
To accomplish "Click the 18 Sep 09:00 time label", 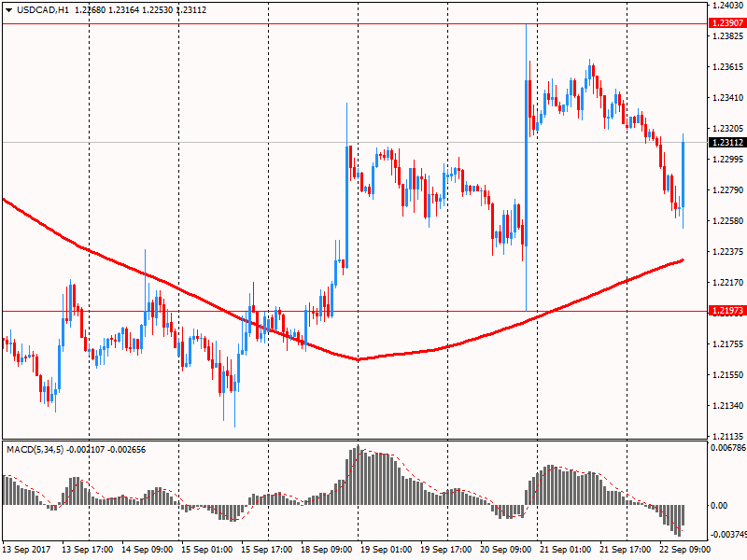I will coord(326,550).
